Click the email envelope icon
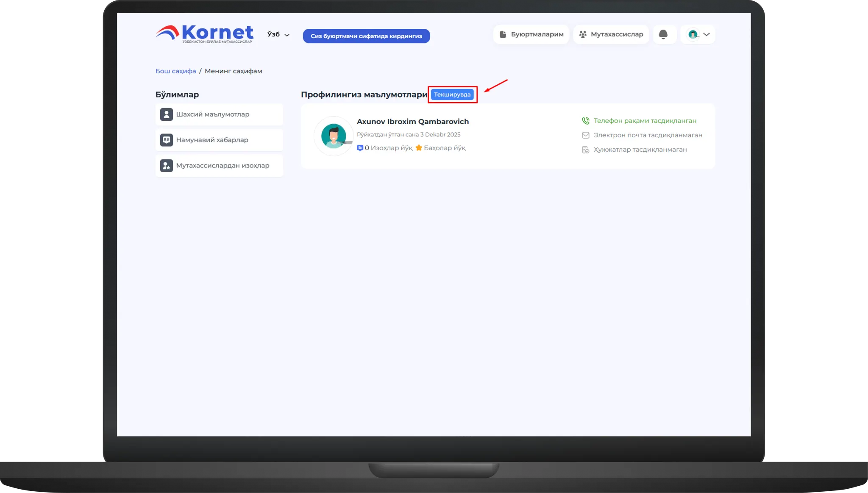 (x=585, y=135)
